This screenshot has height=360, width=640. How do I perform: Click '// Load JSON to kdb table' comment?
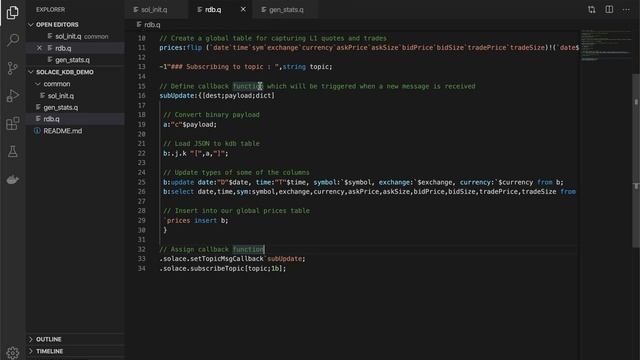211,144
